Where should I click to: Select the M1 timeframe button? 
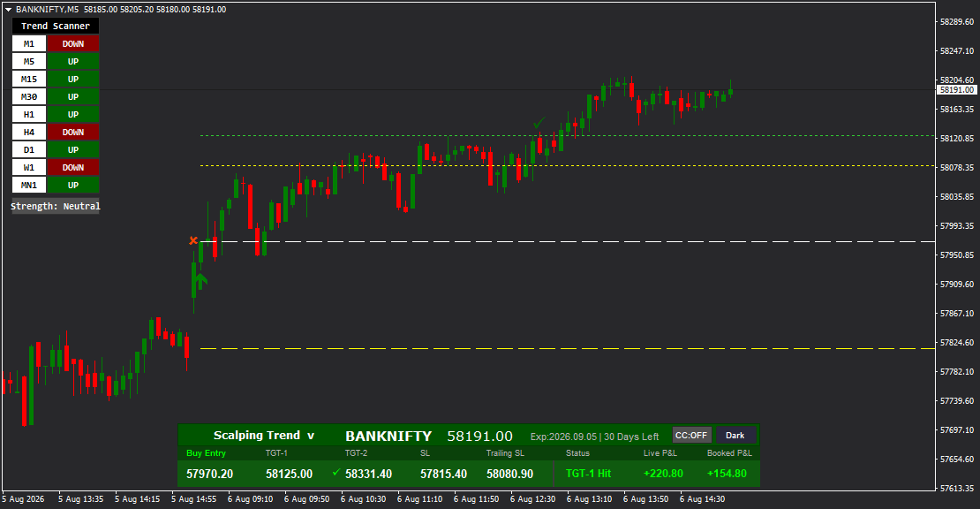click(x=29, y=44)
